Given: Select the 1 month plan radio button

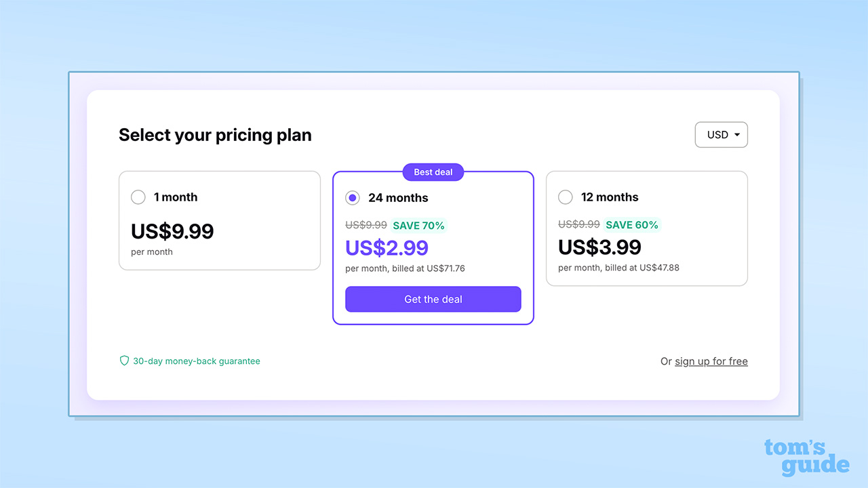Looking at the screenshot, I should [138, 197].
